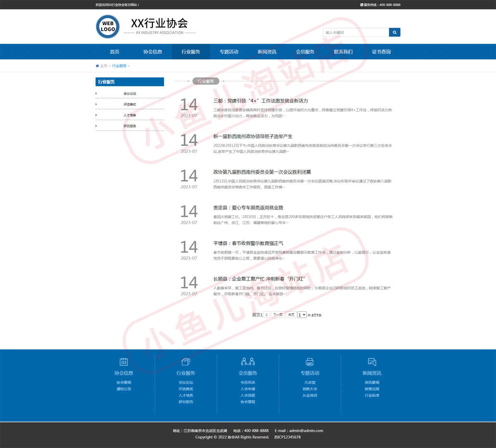This screenshot has width=496, height=448.
Task: Click footer link 入会流程
Action: [x=248, y=395]
